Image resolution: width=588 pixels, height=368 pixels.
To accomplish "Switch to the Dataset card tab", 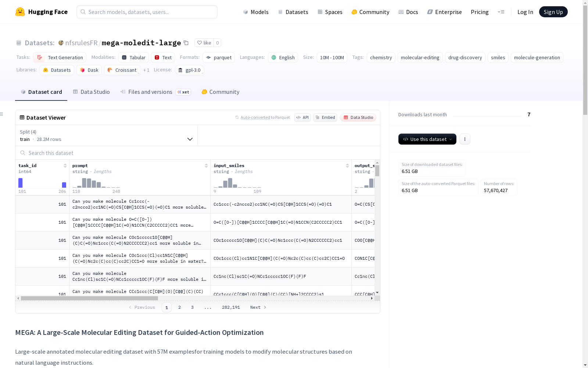I will click(41, 92).
